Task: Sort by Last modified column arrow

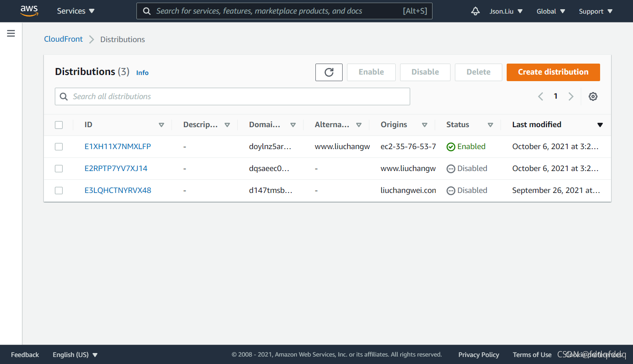Action: point(600,125)
